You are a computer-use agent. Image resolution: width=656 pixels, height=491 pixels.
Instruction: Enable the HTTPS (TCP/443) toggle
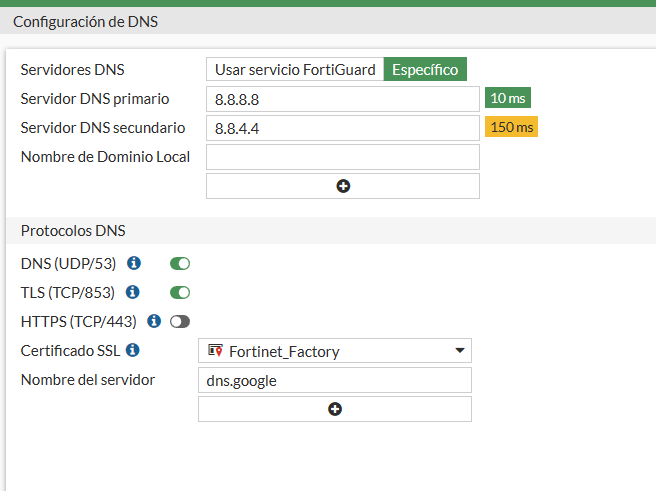point(180,322)
